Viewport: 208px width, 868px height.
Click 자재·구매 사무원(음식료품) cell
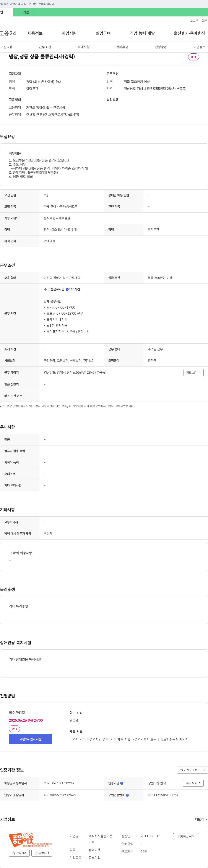61,207
